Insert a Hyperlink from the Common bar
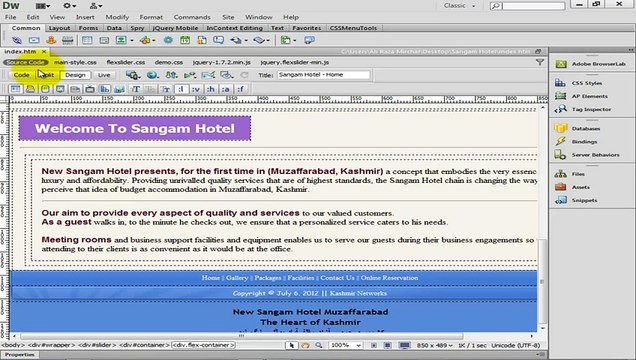636x360 pixels. click(x=17, y=40)
